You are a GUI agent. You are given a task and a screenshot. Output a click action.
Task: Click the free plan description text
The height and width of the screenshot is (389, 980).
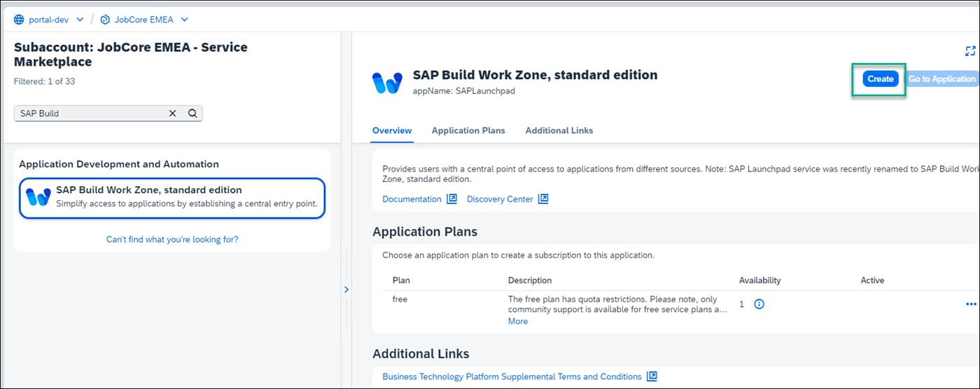(617, 304)
